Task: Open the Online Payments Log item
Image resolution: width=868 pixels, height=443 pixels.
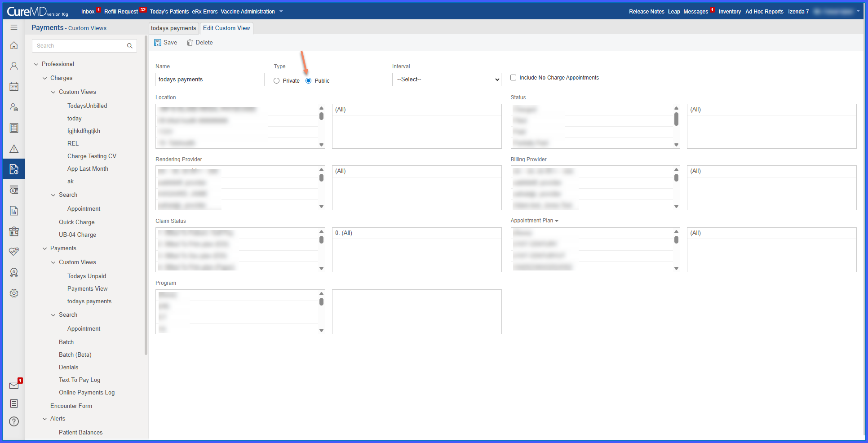Action: [87, 393]
